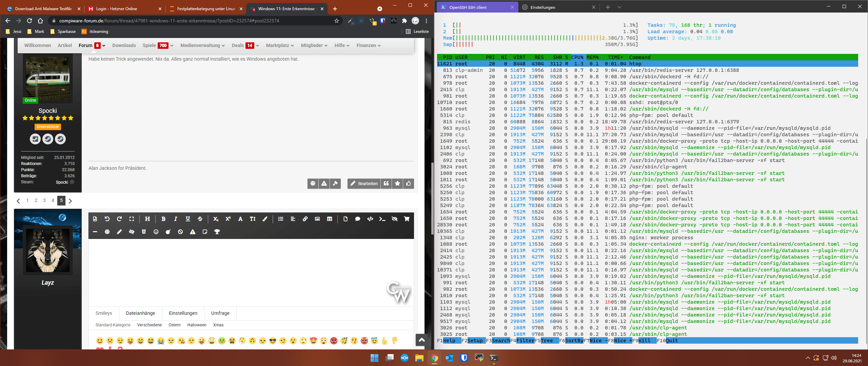
Task: Insert a quote with the speech bubble icon
Action: pyautogui.click(x=358, y=219)
